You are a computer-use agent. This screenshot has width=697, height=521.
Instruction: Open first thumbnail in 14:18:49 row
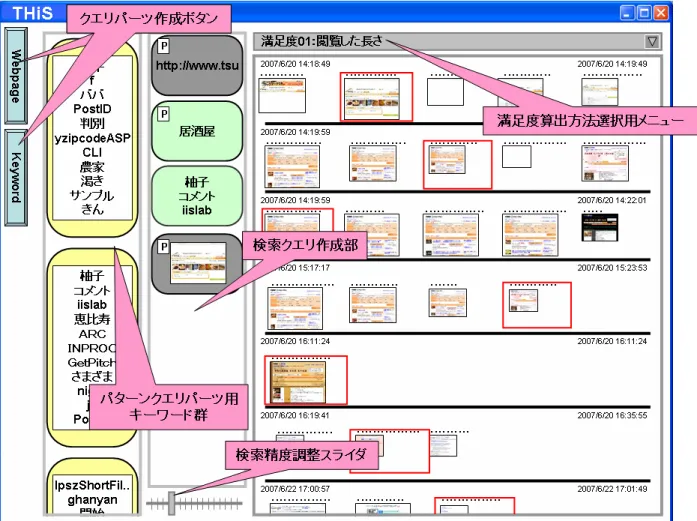pyautogui.click(x=282, y=96)
